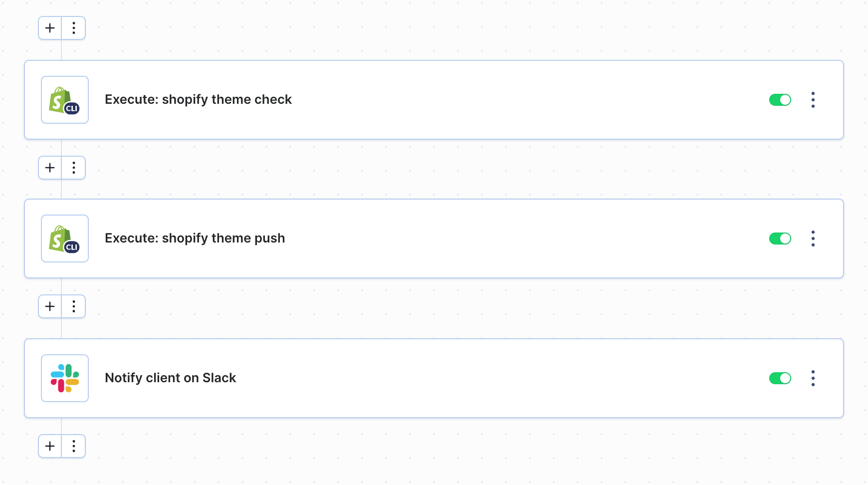Disable the shopify theme check action toggle
The image size is (868, 485).
(x=780, y=100)
